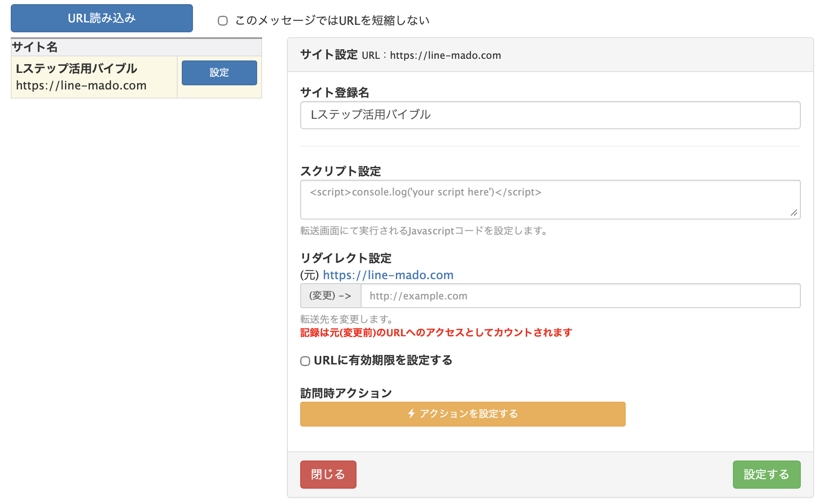Enable URLを短縮しない checkbox
This screenshot has height=504, width=824.
coord(223,20)
